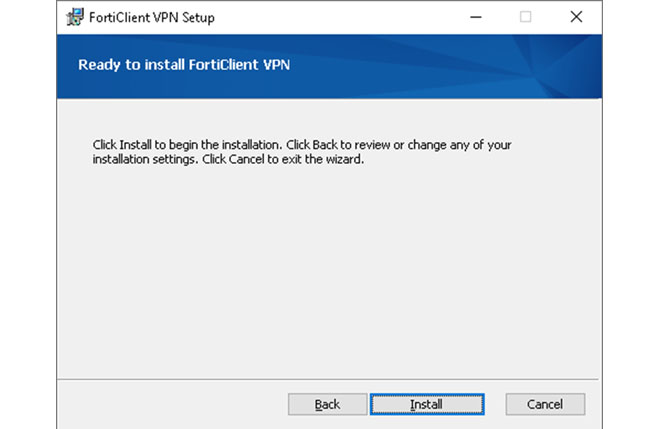Image resolution: width=651 pixels, height=429 pixels.
Task: Click the "Ready to install FortiClient VPN" heading
Action: point(184,66)
